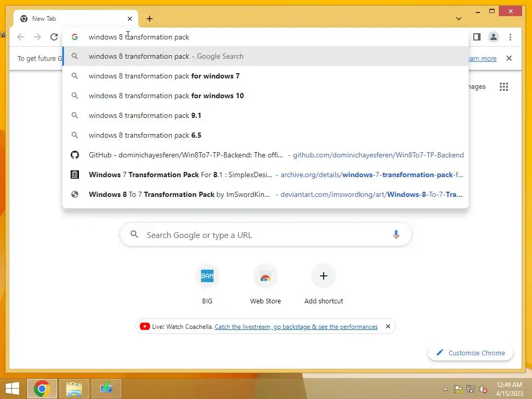Close the info bar notification
Viewport: 532px width, 399px height.
509,58
